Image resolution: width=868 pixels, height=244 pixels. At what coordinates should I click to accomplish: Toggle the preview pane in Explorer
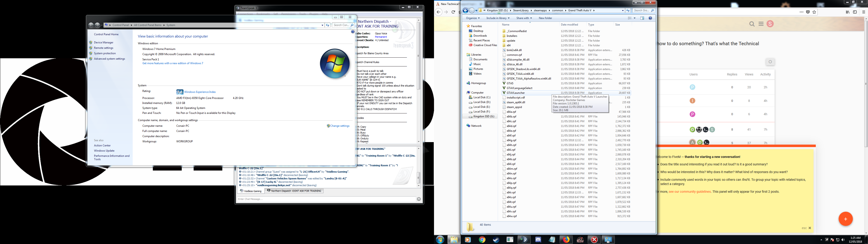pyautogui.click(x=642, y=18)
